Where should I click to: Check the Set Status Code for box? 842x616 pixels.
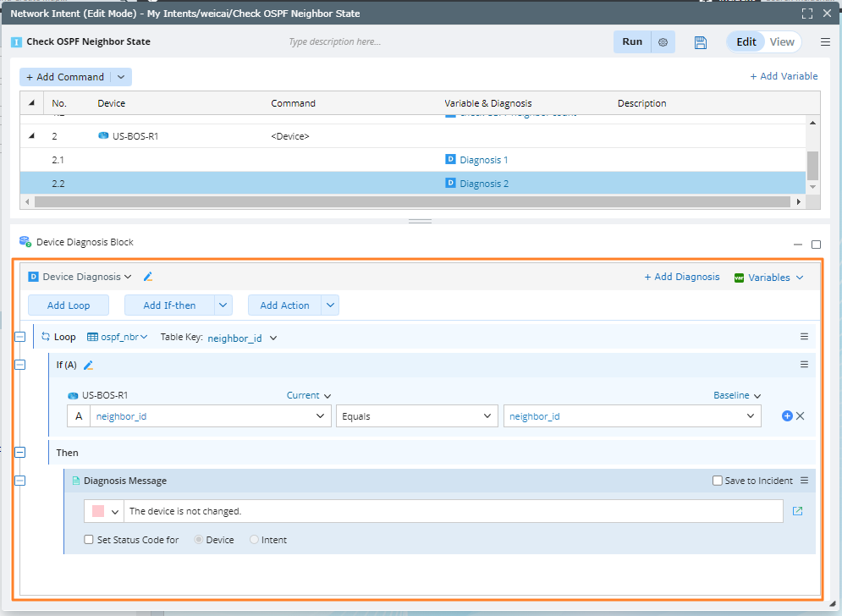tap(89, 540)
